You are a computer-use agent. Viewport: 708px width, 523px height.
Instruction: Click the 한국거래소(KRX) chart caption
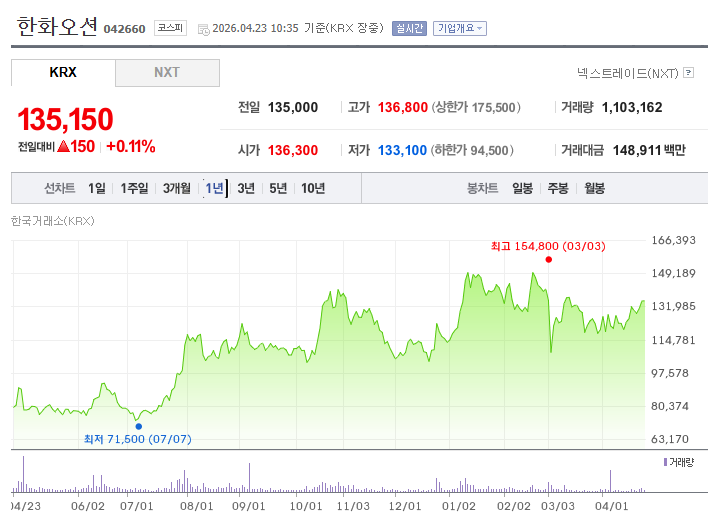point(53,221)
